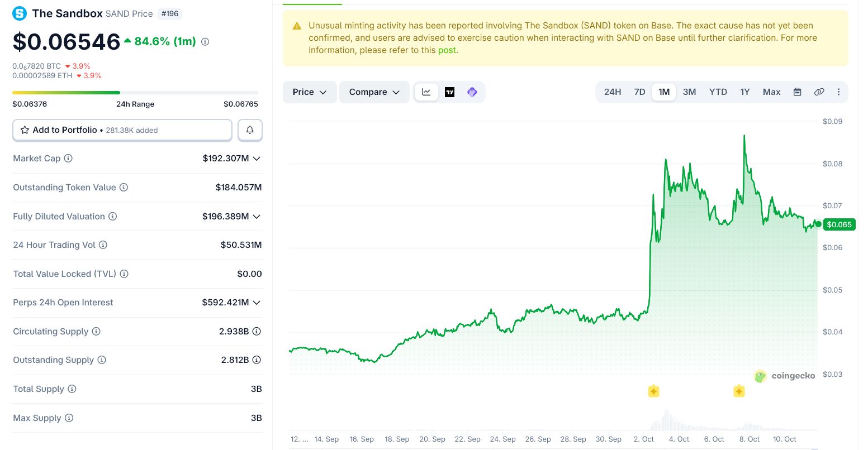Viewport: 868px width, 450px height.
Task: Click the 2. Oct event marker
Action: tap(653, 391)
